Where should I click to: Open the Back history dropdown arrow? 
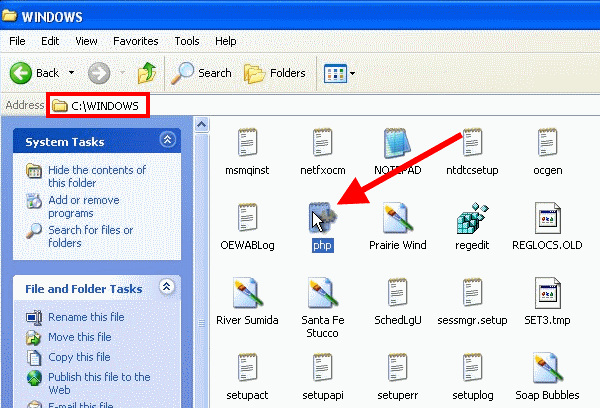72,72
